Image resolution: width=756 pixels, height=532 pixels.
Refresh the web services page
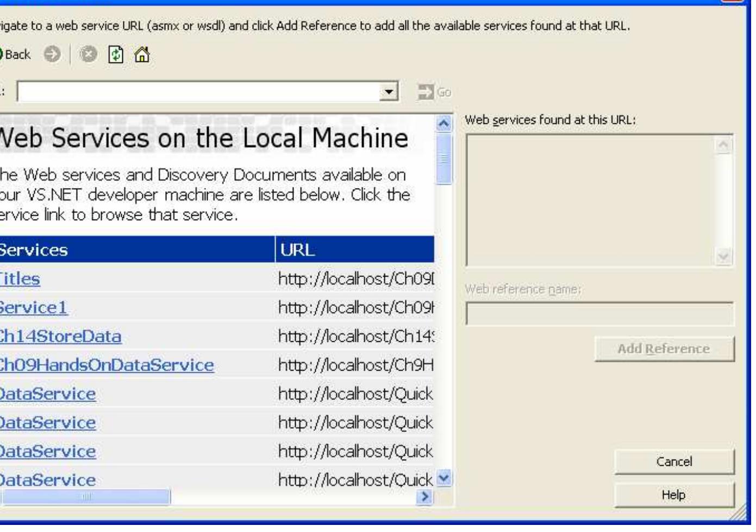pos(116,54)
